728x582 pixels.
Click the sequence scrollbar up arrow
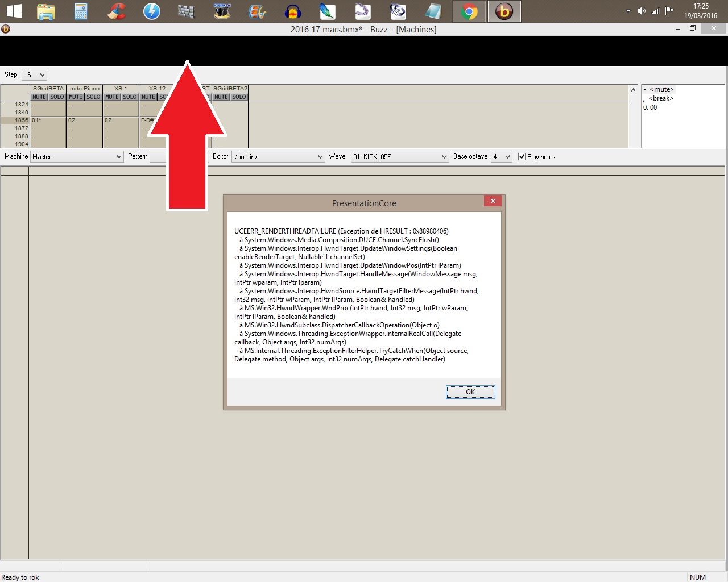[633, 90]
